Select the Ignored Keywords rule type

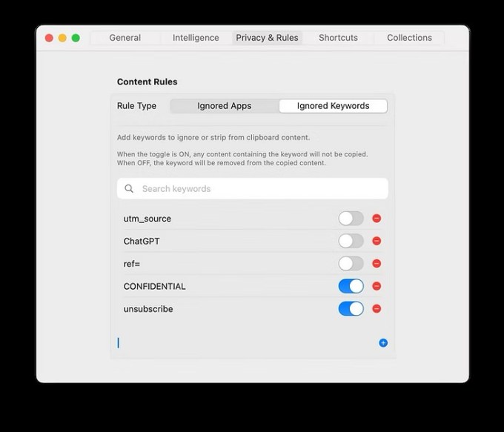pyautogui.click(x=333, y=106)
